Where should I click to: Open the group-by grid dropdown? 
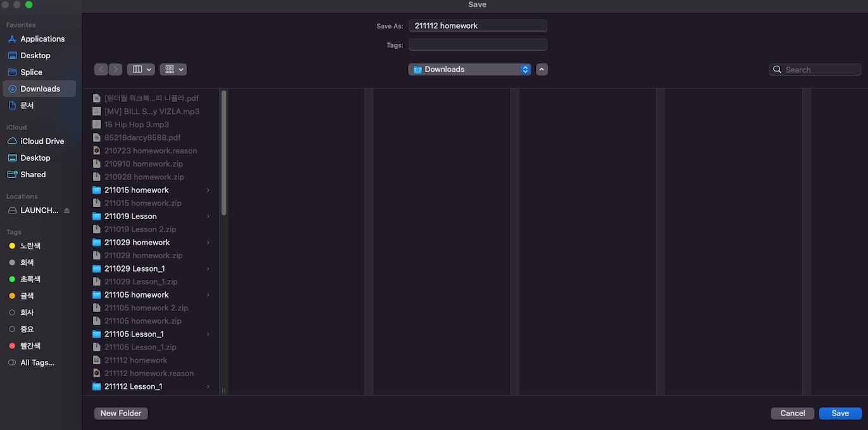173,70
